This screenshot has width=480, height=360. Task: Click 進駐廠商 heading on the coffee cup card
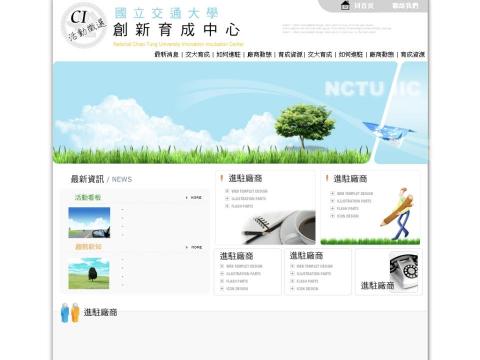pos(245,178)
